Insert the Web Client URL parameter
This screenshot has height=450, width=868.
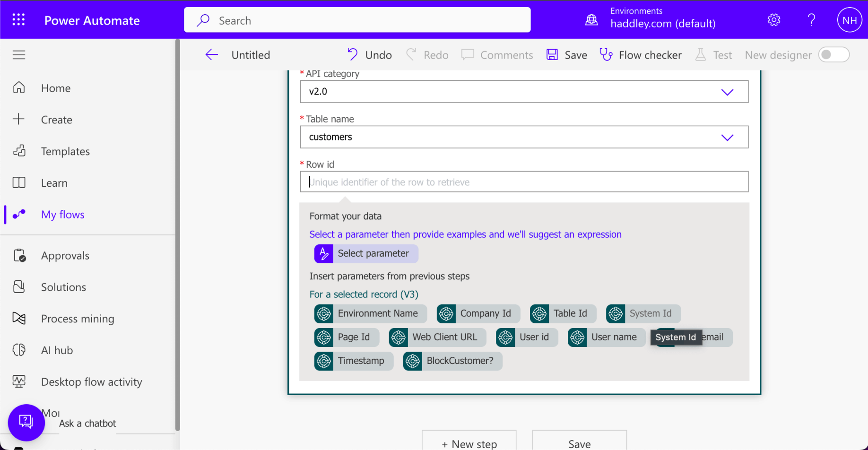pos(437,337)
